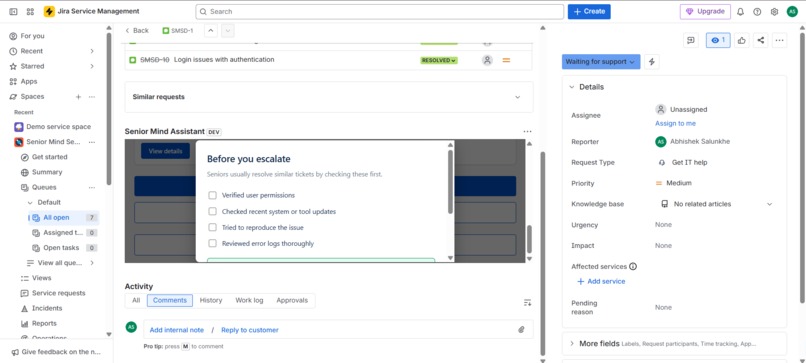This screenshot has height=363, width=806.
Task: Check Tried to reproduce the issue
Action: pos(212,227)
